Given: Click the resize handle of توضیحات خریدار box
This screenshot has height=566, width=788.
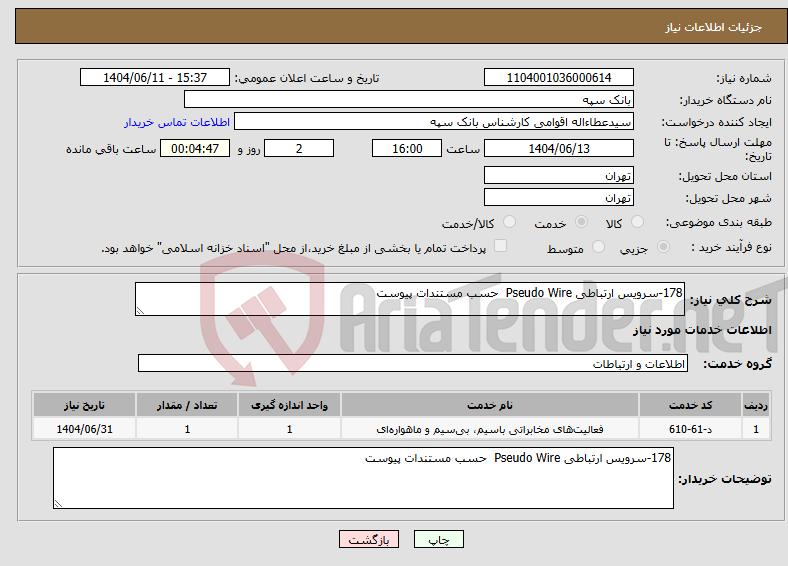Looking at the screenshot, I should coord(58,504).
